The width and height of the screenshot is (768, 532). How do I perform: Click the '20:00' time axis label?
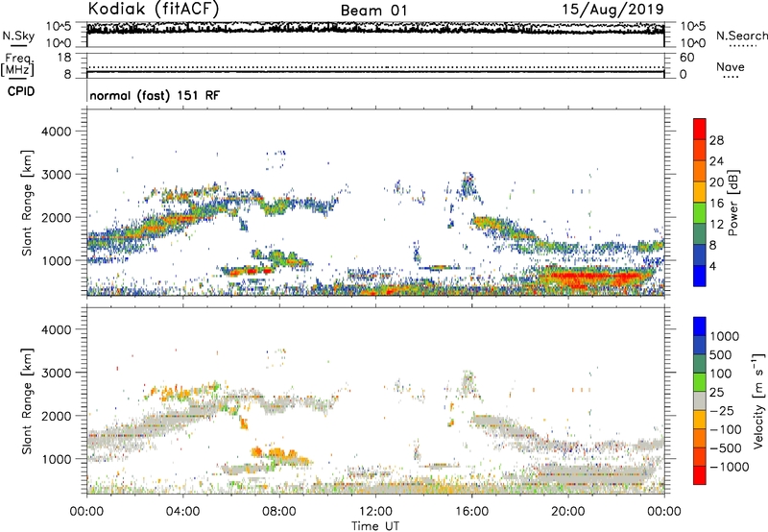567,512
